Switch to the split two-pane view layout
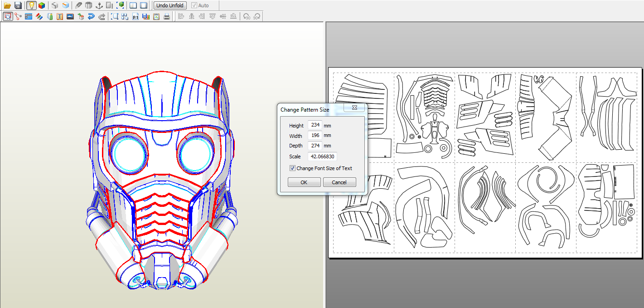Screen dimensions: 644x308 pos(133,5)
